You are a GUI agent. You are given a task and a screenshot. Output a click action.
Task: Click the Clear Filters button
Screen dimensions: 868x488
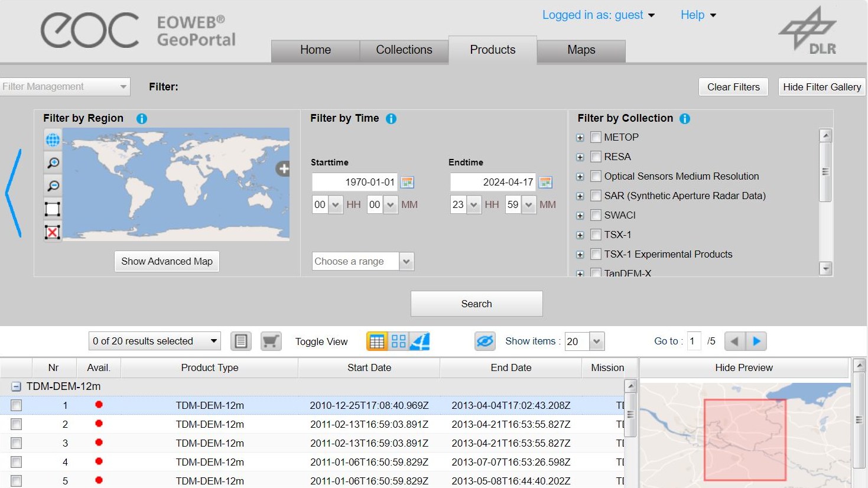(x=733, y=87)
